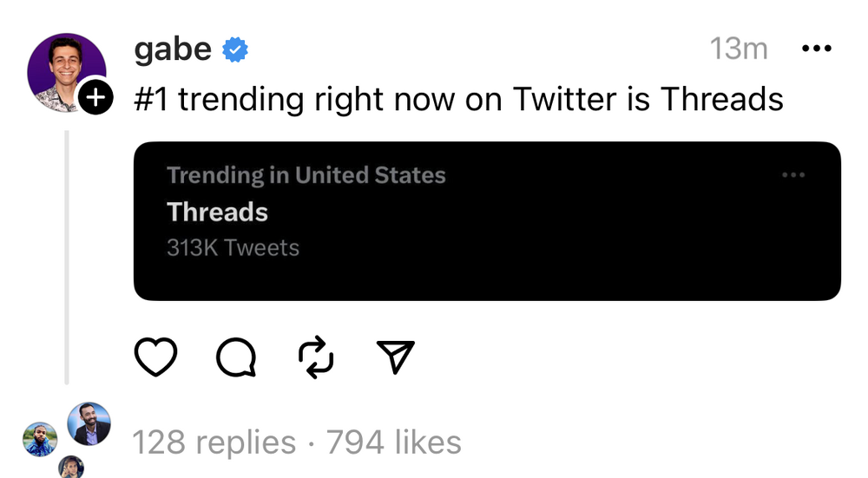Click the smallest replier avatar at bottom
Image resolution: width=868 pixels, height=478 pixels.
(71, 468)
